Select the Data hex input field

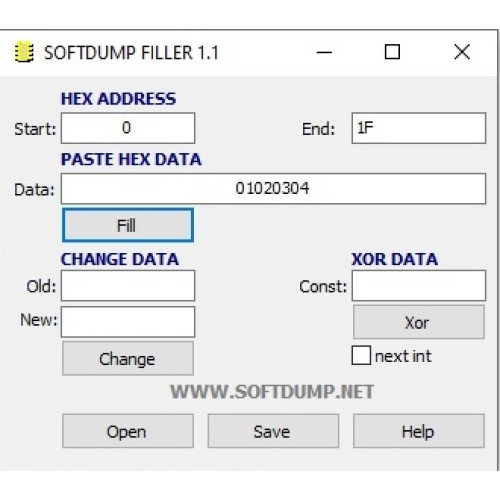(273, 189)
